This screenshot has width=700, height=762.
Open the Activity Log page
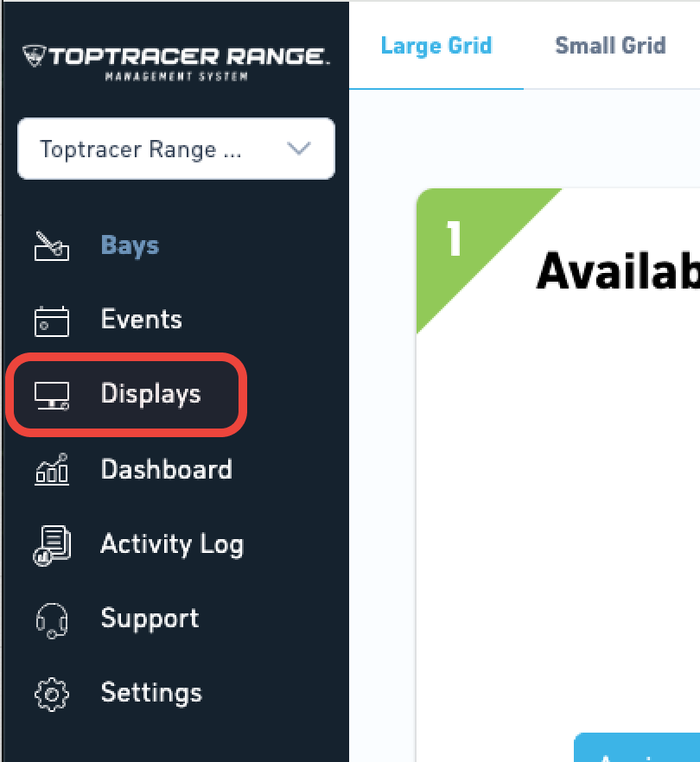pos(172,544)
